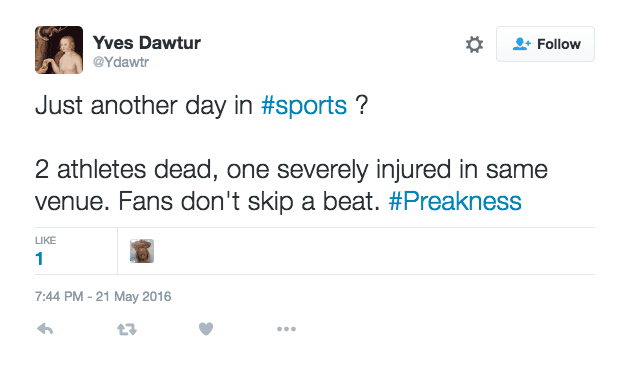The image size is (629, 365).
Task: Open the gear settings menu
Action: [474, 44]
